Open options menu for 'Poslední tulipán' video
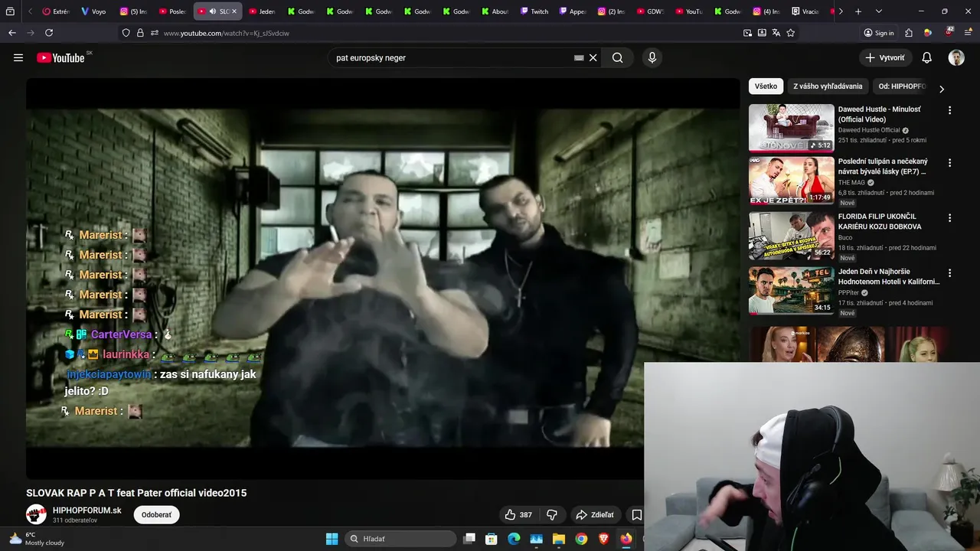This screenshot has height=551, width=980. pos(949,163)
